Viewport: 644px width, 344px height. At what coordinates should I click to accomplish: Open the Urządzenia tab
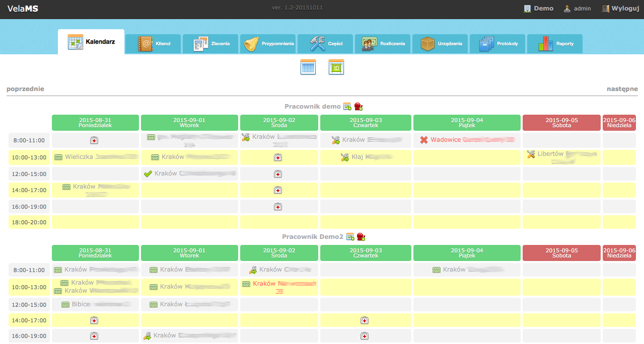(440, 44)
